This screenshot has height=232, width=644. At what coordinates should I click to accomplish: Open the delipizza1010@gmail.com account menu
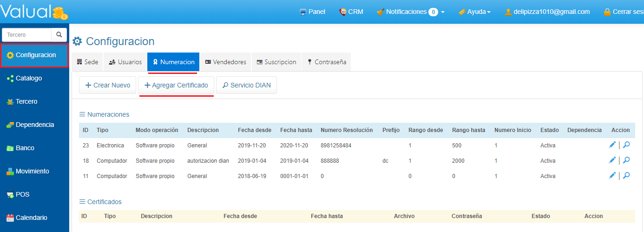[547, 12]
